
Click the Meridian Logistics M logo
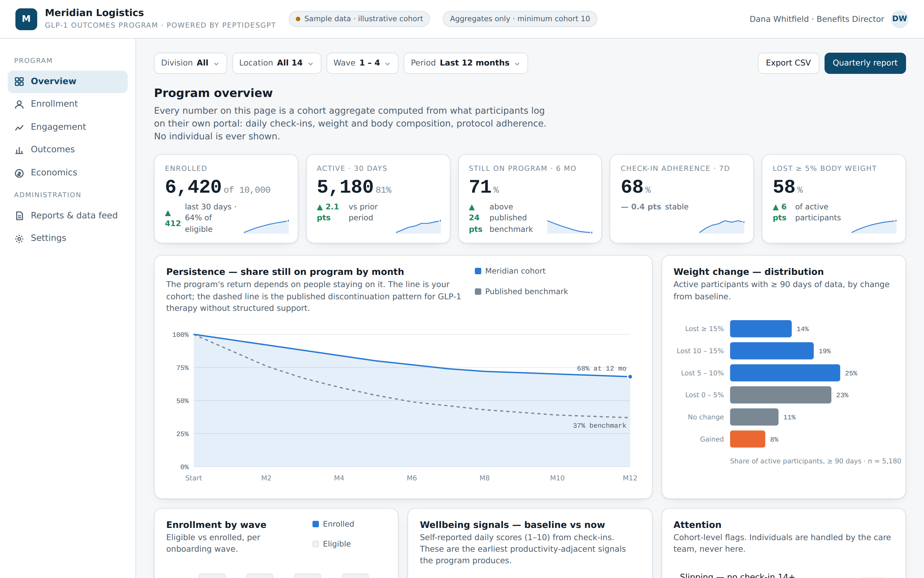26,19
